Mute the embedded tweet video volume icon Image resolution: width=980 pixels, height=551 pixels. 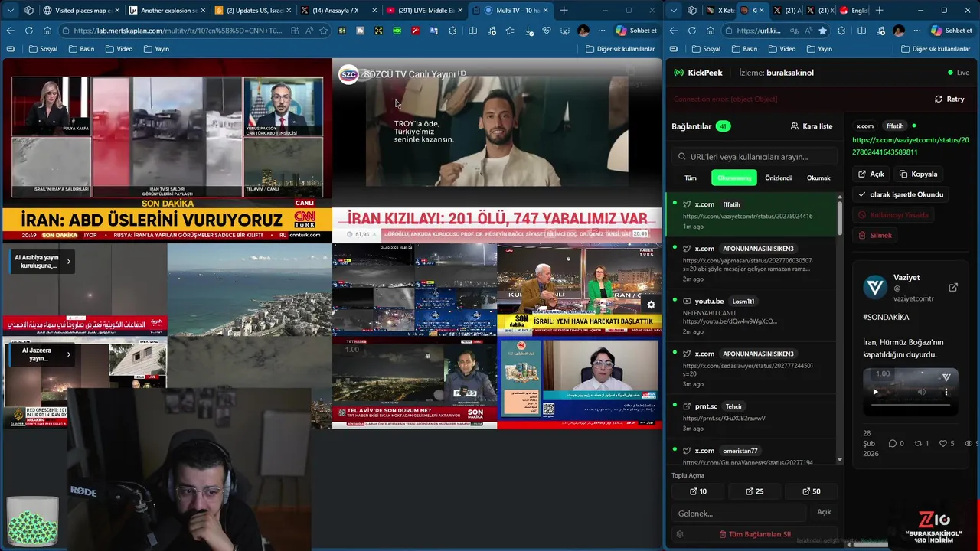(922, 392)
